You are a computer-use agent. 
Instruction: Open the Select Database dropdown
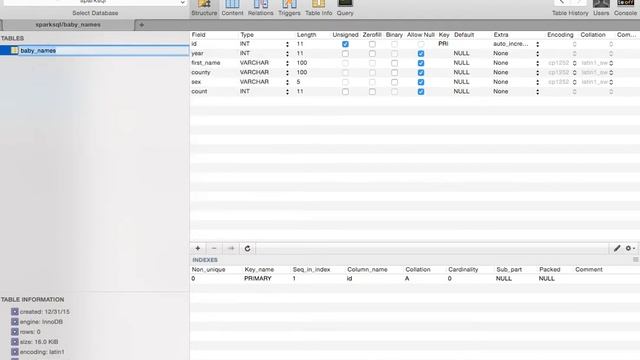coord(95,2)
